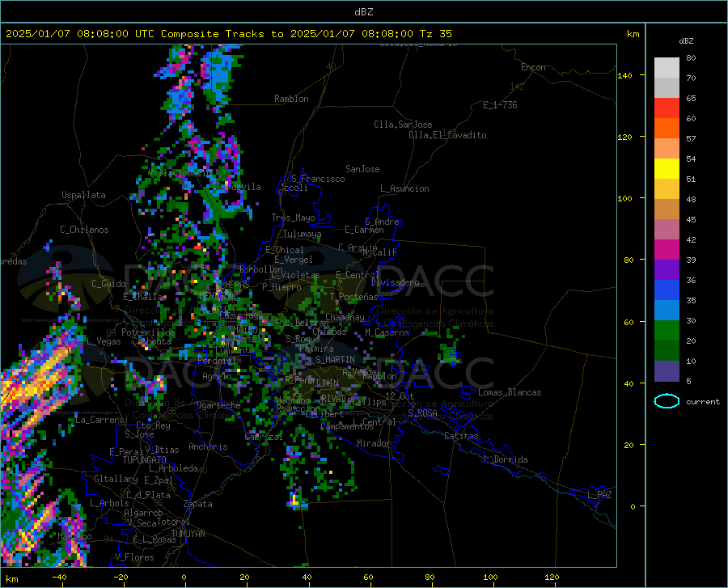Click the L_Asuncion label
The height and width of the screenshot is (588, 728).
404,188
